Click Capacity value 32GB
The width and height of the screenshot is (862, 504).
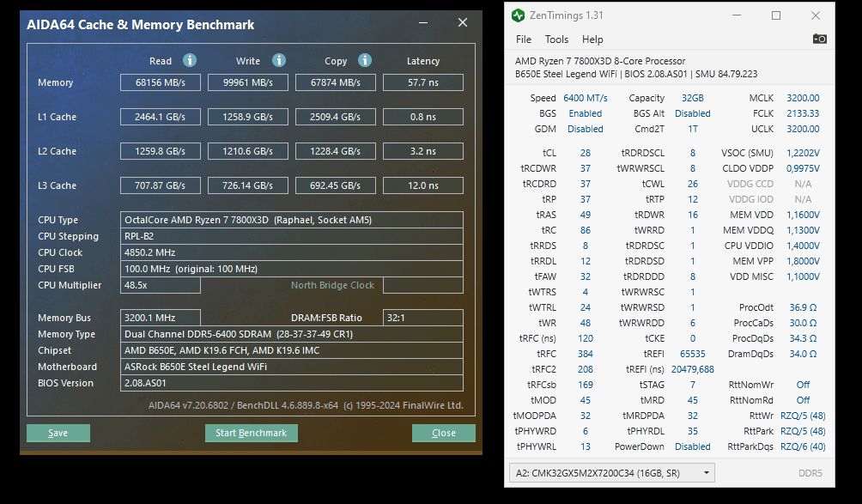693,98
